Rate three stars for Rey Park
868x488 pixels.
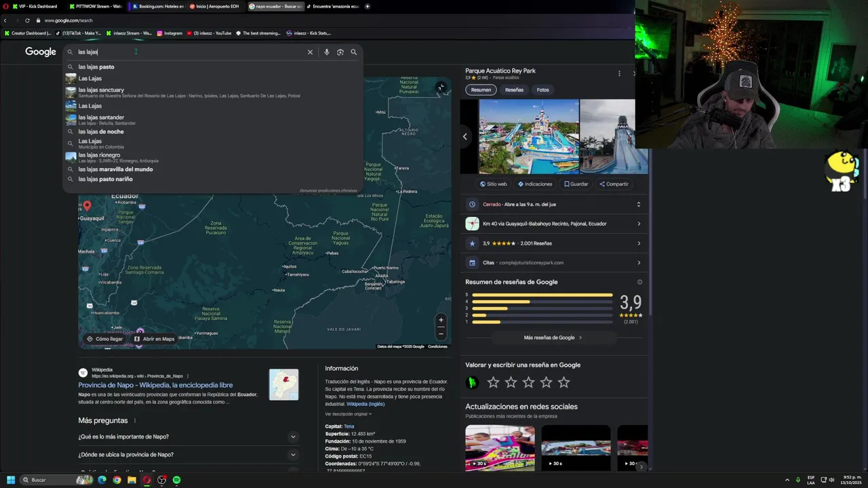click(528, 382)
